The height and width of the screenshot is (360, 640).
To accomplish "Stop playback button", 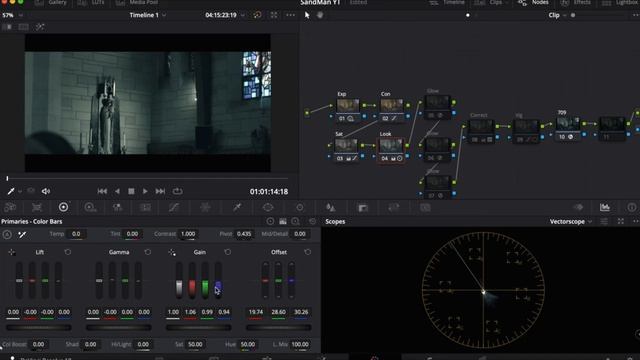I will 131,191.
